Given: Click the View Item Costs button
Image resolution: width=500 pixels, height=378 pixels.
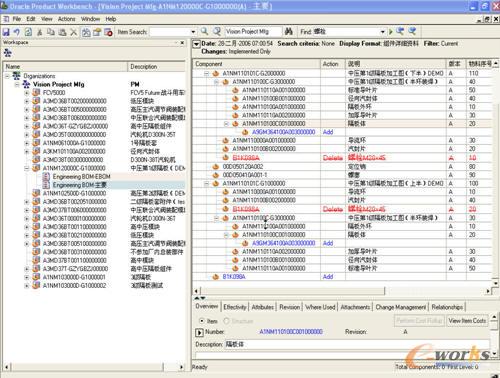Looking at the screenshot, I should pos(467,321).
